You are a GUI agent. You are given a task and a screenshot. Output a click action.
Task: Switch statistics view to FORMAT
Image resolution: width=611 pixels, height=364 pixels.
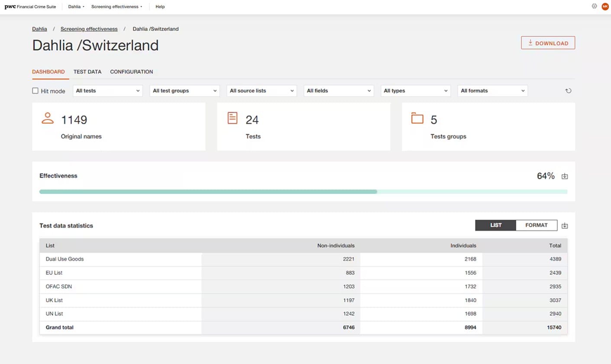coord(536,225)
